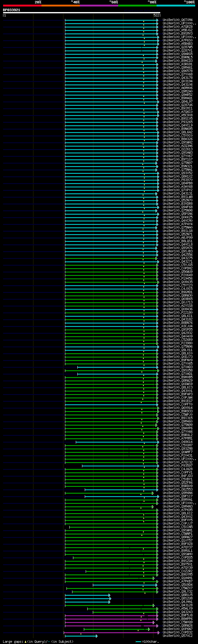Screen dimensions: 198x644
Task: Select the UniRef100_Q03194 label
Action: (x=178, y=81)
